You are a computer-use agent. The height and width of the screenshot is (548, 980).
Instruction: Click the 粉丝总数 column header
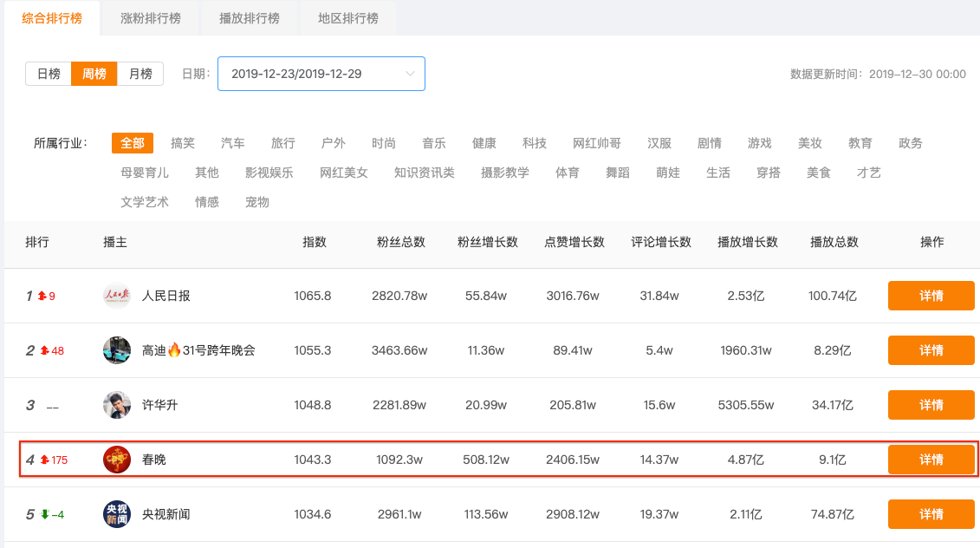point(400,242)
